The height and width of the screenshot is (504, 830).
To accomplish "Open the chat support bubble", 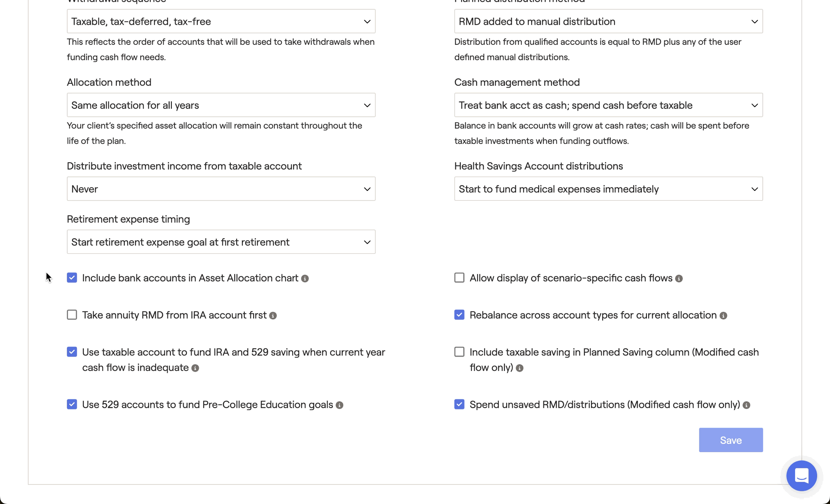I will [801, 476].
